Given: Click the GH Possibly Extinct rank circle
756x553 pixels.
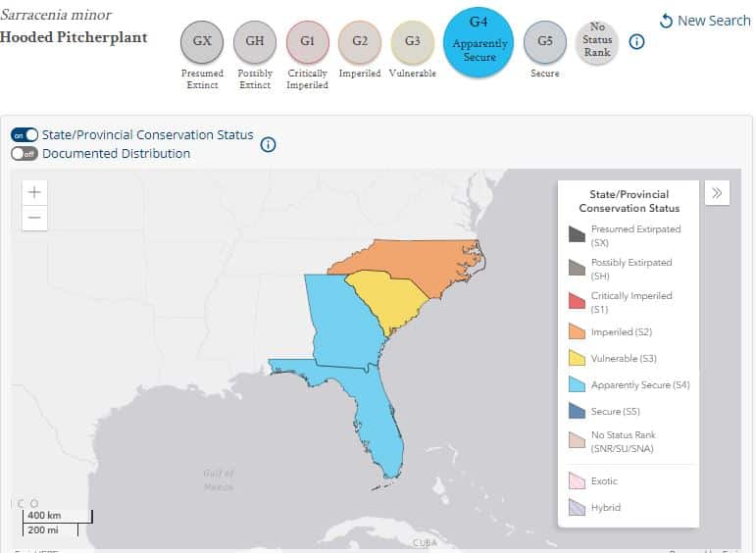Looking at the screenshot, I should click(255, 41).
